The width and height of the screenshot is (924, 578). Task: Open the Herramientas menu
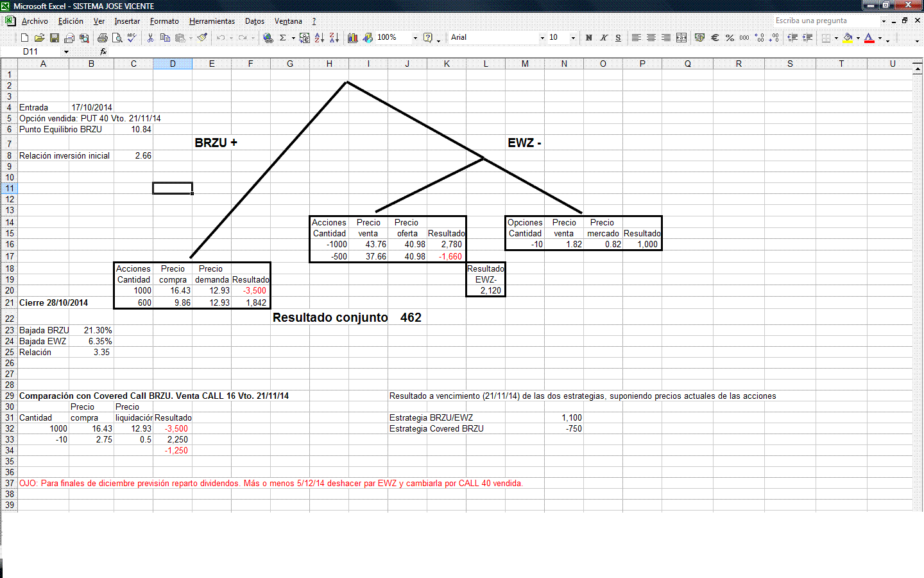point(212,21)
